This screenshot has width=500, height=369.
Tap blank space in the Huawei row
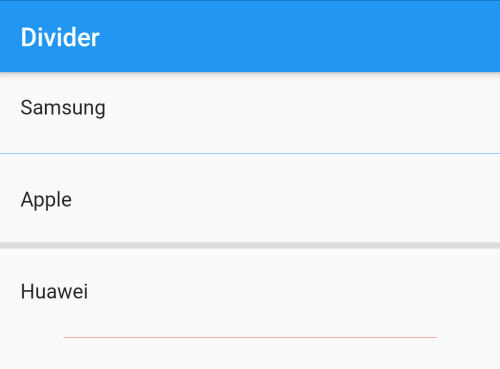click(293, 291)
